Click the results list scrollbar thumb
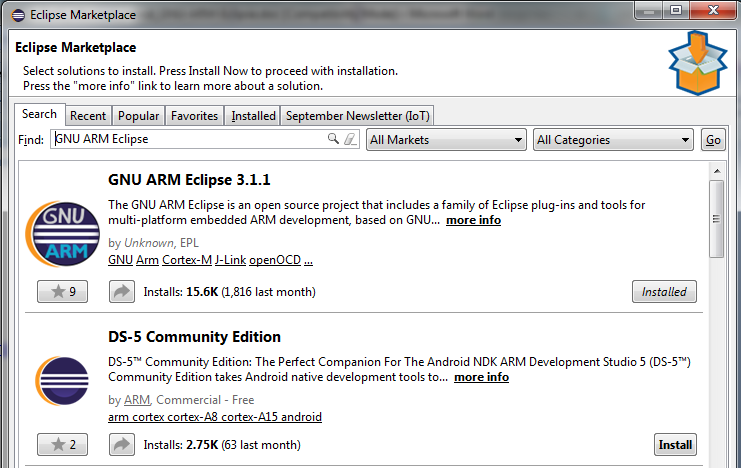This screenshot has width=741, height=468. [x=716, y=219]
